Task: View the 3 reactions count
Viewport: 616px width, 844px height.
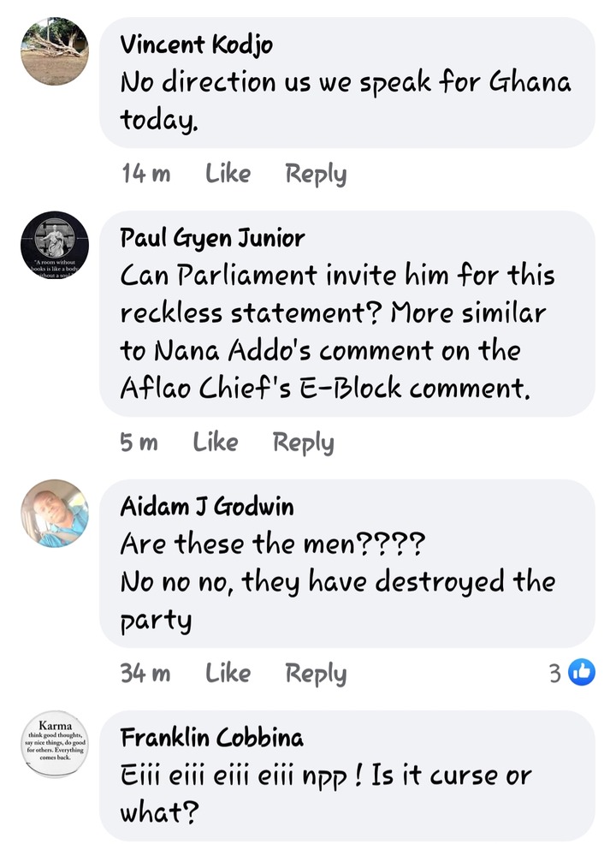Action: pyautogui.click(x=554, y=673)
